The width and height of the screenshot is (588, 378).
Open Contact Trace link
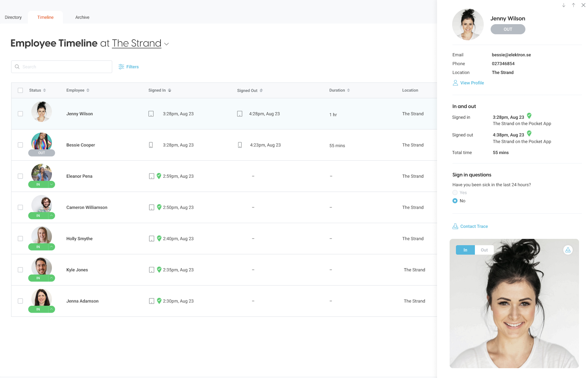(x=474, y=226)
